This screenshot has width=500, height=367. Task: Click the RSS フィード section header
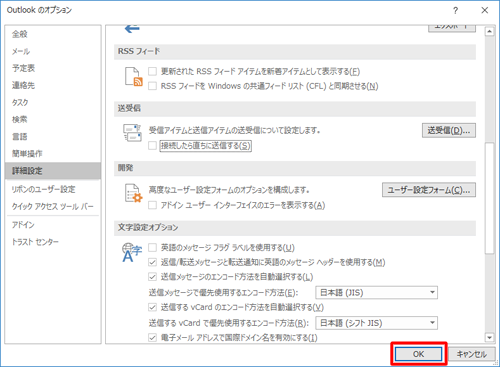[x=295, y=51]
